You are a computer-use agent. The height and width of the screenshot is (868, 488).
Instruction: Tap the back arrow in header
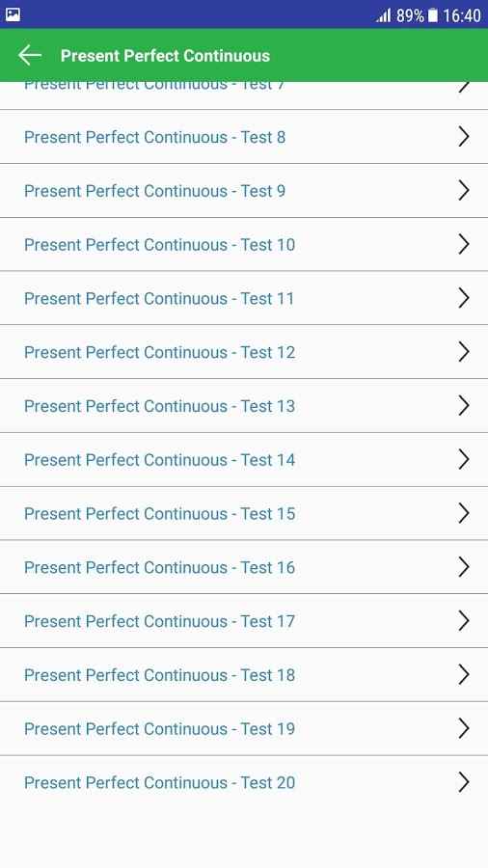click(29, 55)
